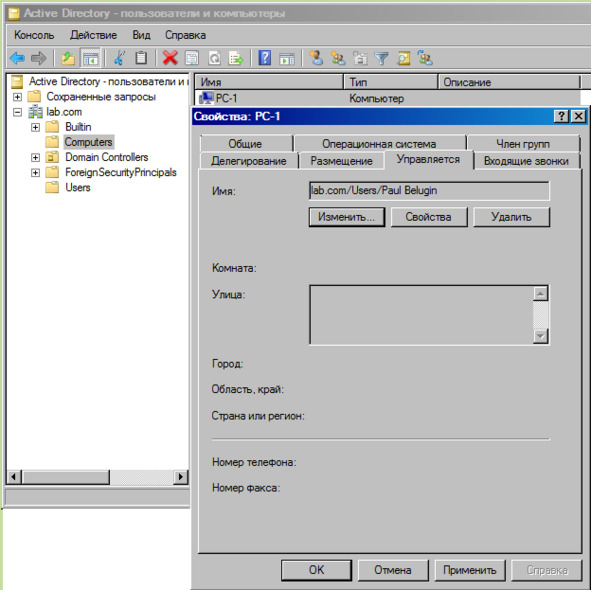Click the Удалить button
591x590 pixels.
(x=511, y=217)
